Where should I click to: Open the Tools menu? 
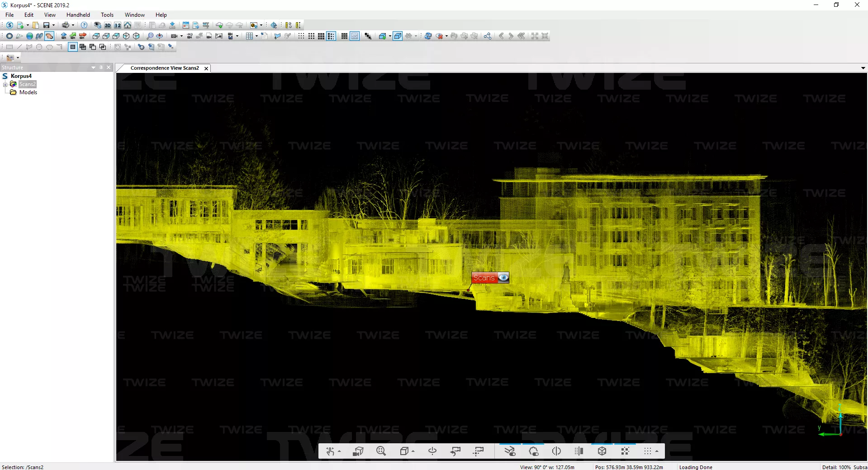[x=107, y=15]
